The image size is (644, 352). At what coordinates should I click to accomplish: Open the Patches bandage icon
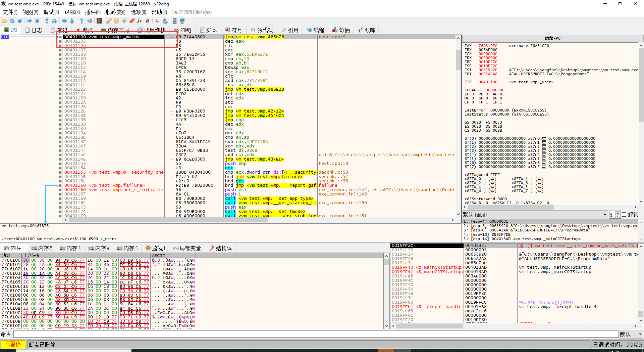[109, 21]
